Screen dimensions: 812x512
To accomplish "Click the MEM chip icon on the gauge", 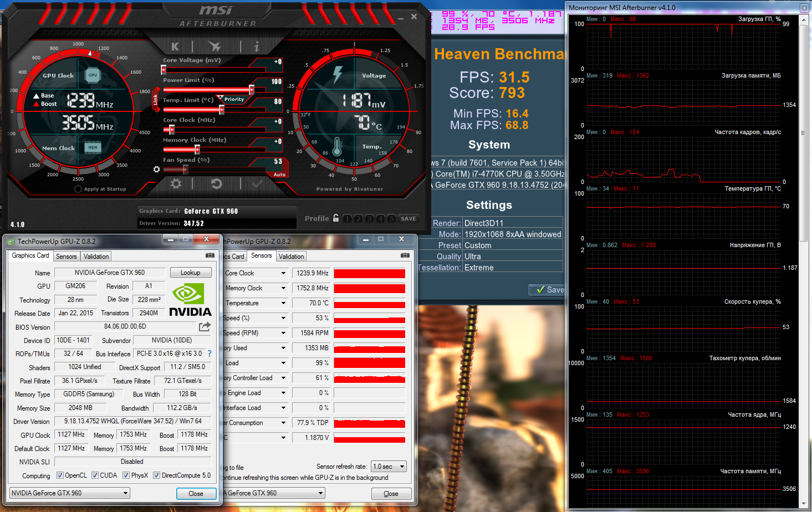I will tap(93, 147).
